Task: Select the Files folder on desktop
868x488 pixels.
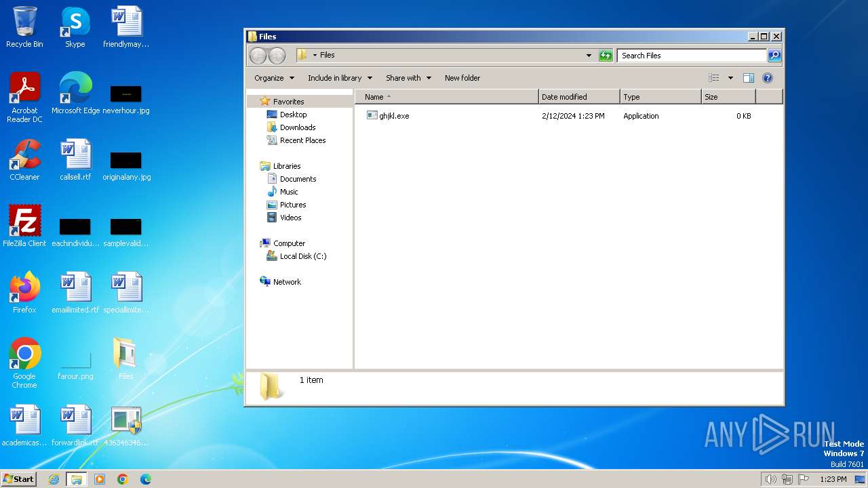Action: [x=126, y=359]
